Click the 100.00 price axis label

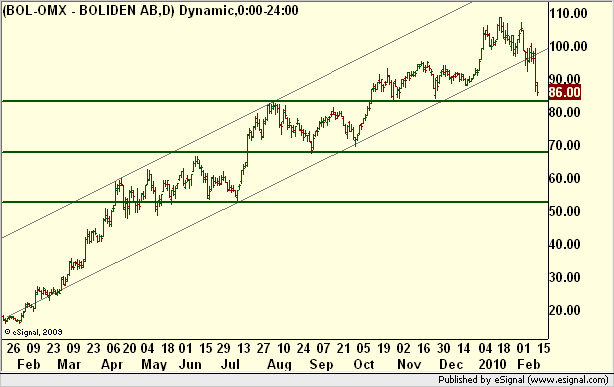(568, 46)
